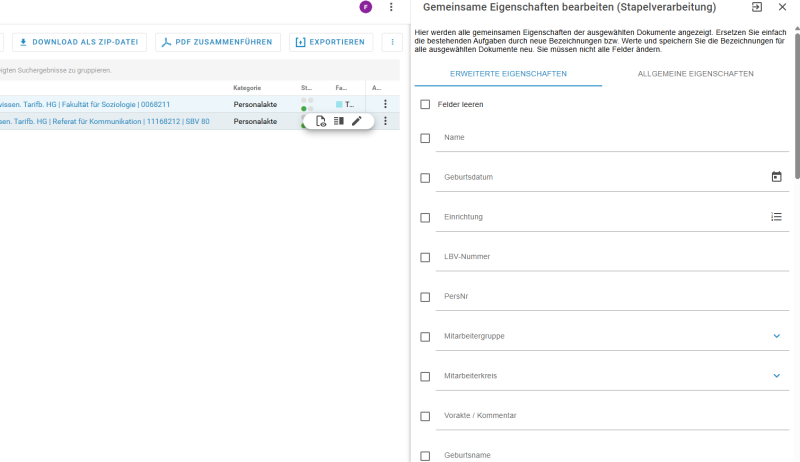Enable the Mitarbeiterkreis checkbox
Viewport: 800px width, 462px height.
click(425, 376)
